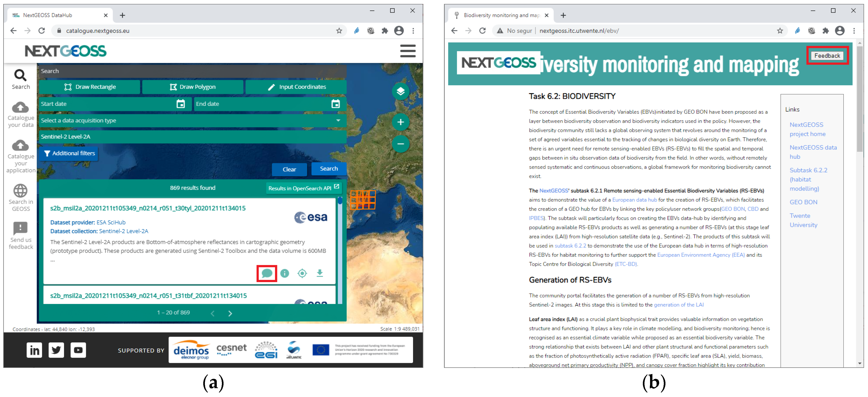Expand data acquisition type dropdown
The width and height of the screenshot is (868, 397).
(338, 121)
